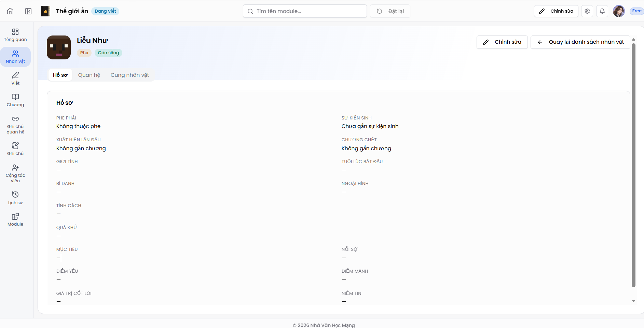
Task: Open the Module section in sidebar
Action: tap(15, 220)
